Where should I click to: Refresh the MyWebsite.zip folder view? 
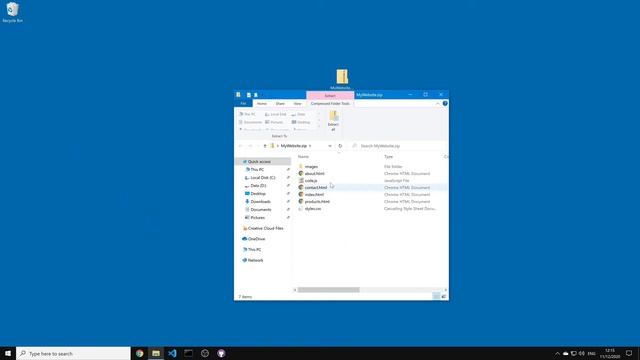point(340,146)
